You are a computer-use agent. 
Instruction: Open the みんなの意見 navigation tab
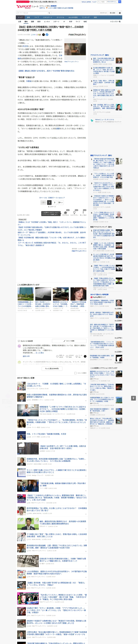tap(73, 17)
